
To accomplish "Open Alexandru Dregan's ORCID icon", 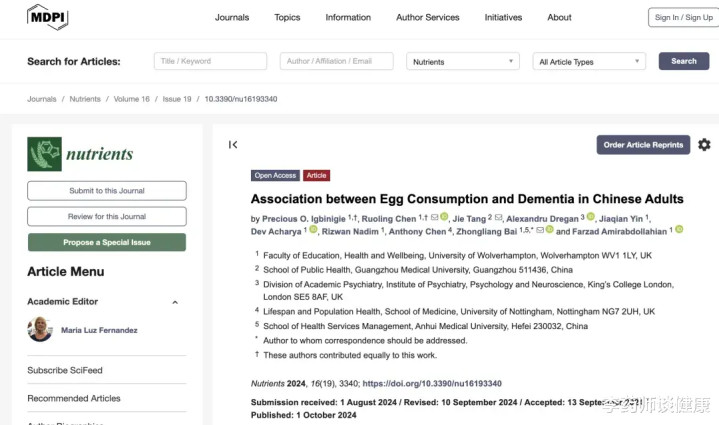I will 591,217.
